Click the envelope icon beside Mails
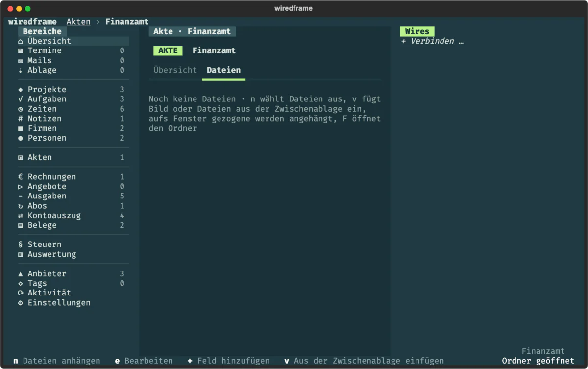The image size is (588, 369). pos(21,61)
